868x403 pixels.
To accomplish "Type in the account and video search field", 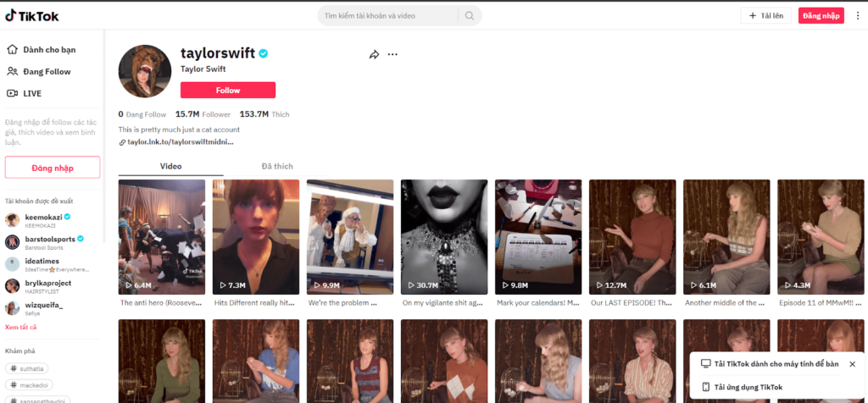I will [390, 15].
